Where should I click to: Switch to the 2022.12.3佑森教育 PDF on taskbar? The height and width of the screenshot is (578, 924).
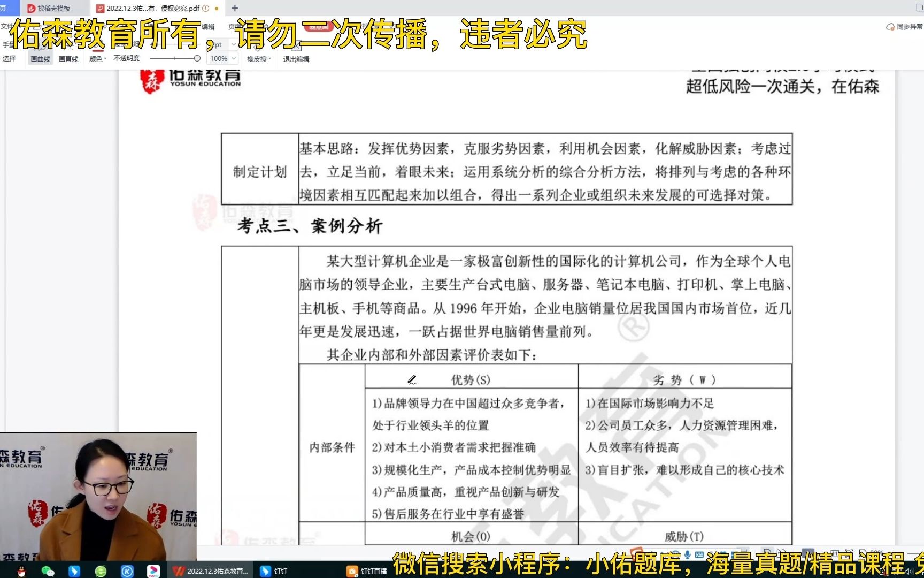pyautogui.click(x=214, y=571)
